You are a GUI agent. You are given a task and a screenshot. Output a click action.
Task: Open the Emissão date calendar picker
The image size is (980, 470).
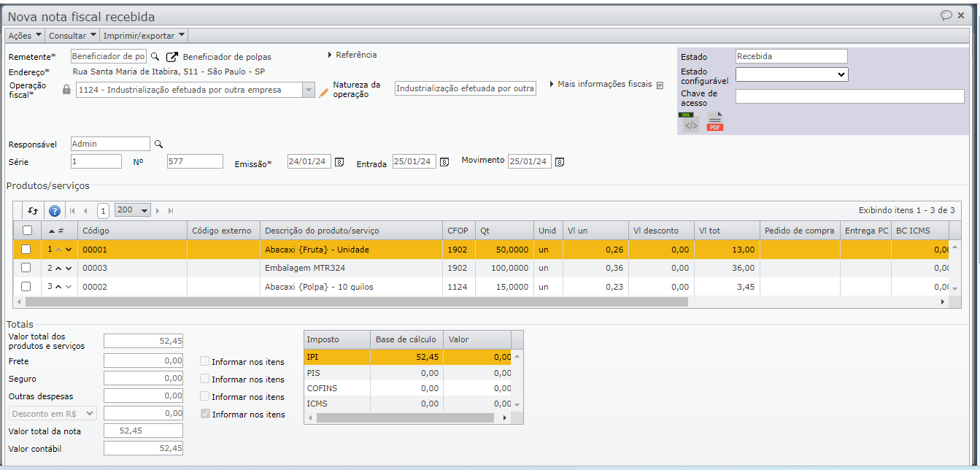(339, 162)
